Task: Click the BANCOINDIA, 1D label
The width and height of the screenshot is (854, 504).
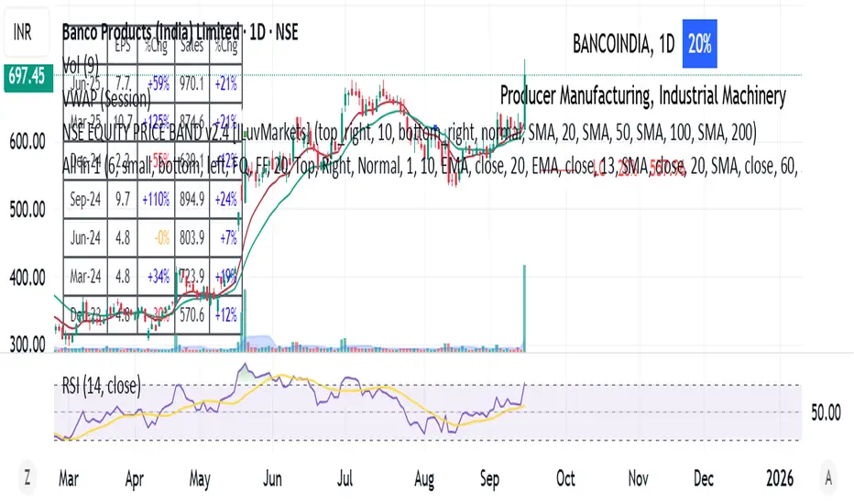Action: [624, 44]
